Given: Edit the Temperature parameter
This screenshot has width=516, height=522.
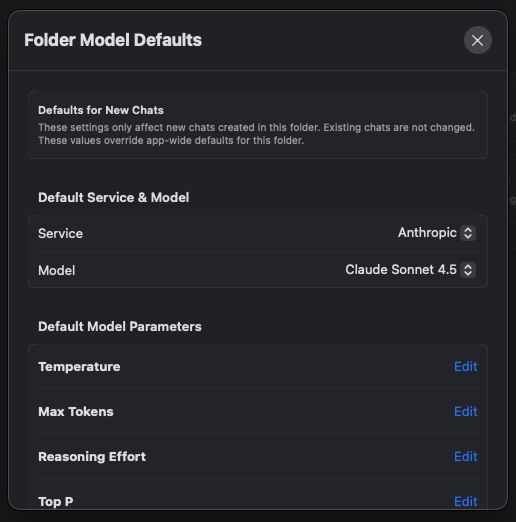Looking at the screenshot, I should 465,367.
